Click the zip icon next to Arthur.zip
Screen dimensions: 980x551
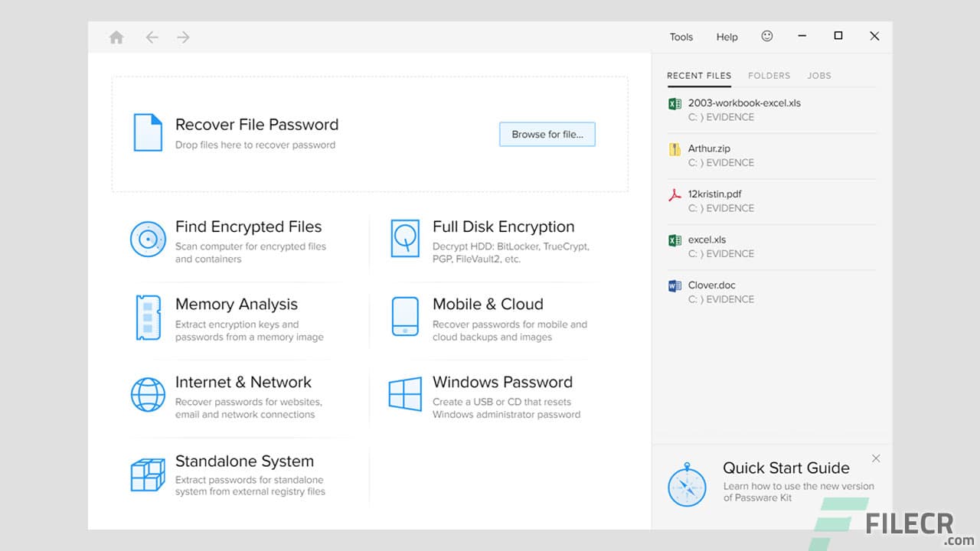(x=675, y=148)
